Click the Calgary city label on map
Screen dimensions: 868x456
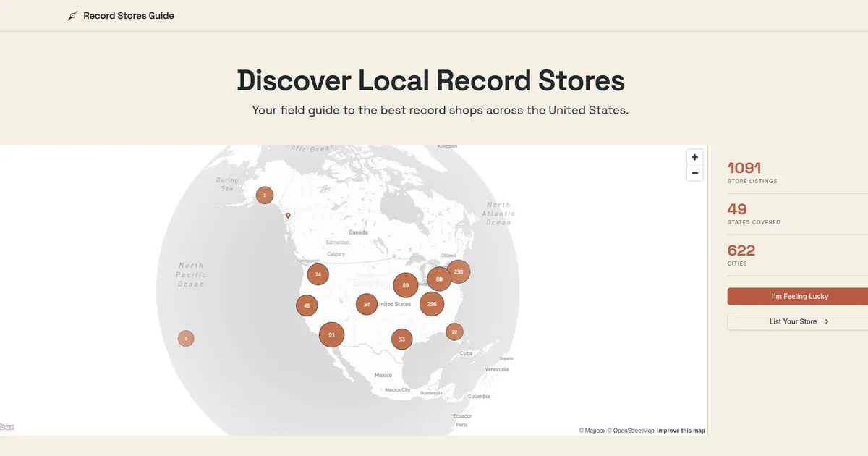[x=336, y=254]
